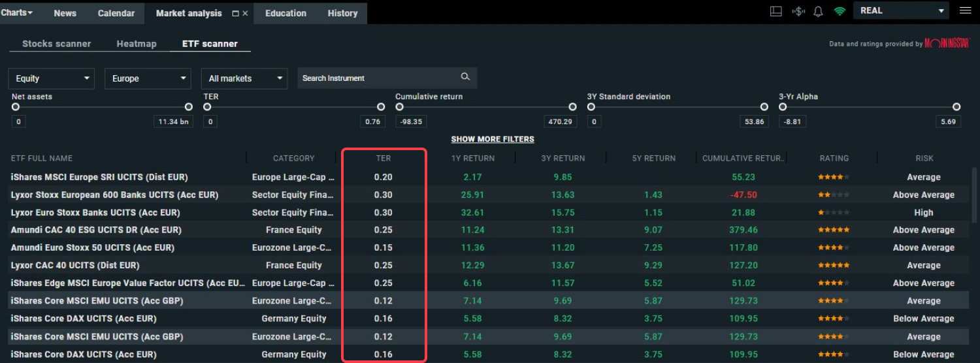980x363 pixels.
Task: Click SHOW MORE FILTERS link
Action: point(492,139)
